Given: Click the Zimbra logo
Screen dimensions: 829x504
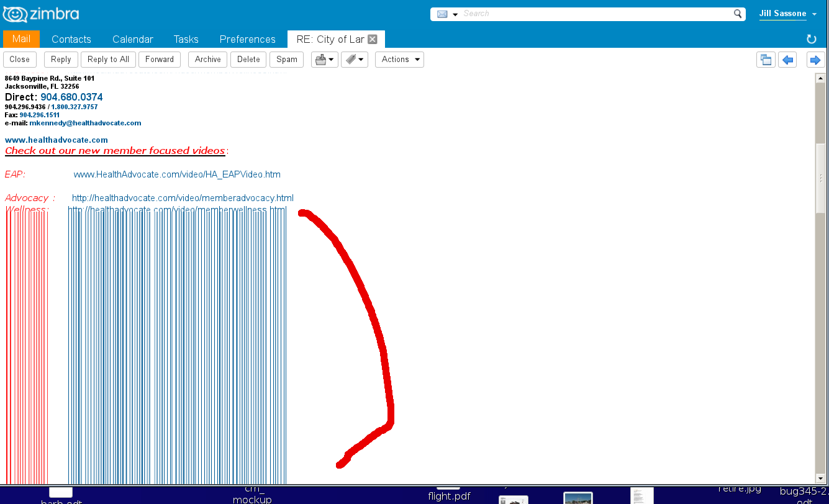Looking at the screenshot, I should click(x=41, y=14).
